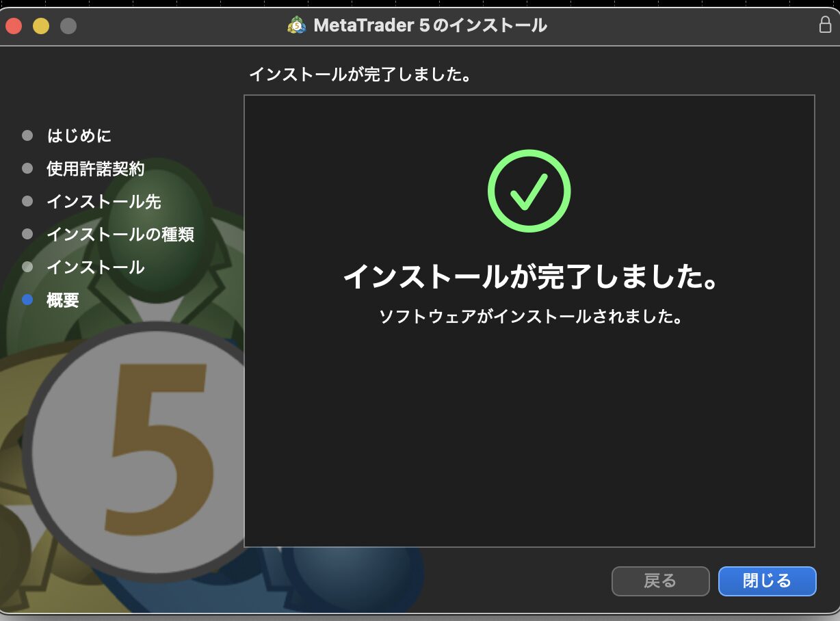Click the 閉じる button
The width and height of the screenshot is (840, 621).
pos(767,581)
